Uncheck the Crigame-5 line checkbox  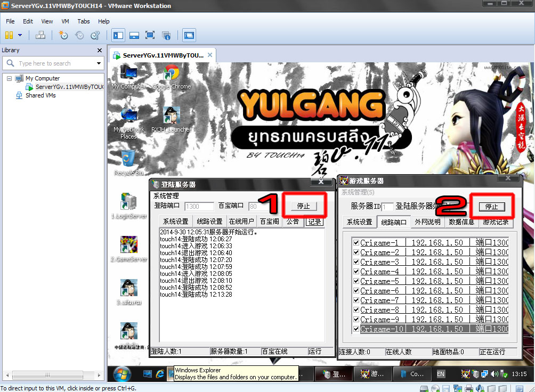[356, 281]
